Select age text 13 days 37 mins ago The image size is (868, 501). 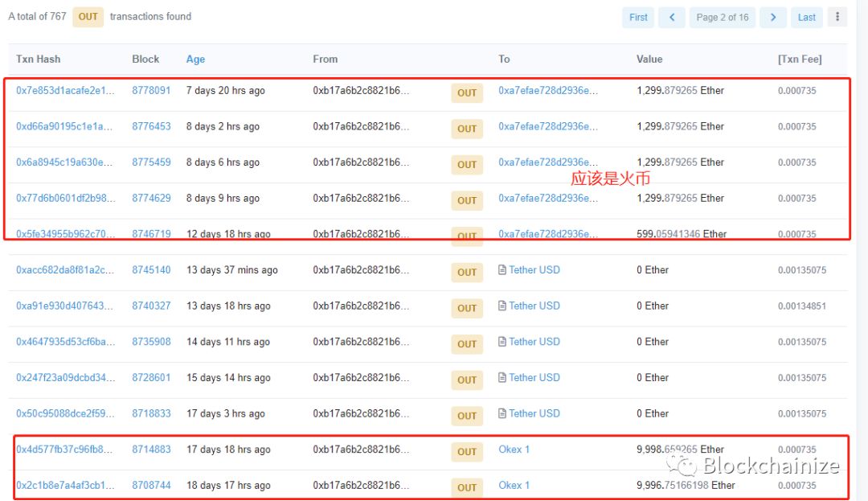(232, 270)
